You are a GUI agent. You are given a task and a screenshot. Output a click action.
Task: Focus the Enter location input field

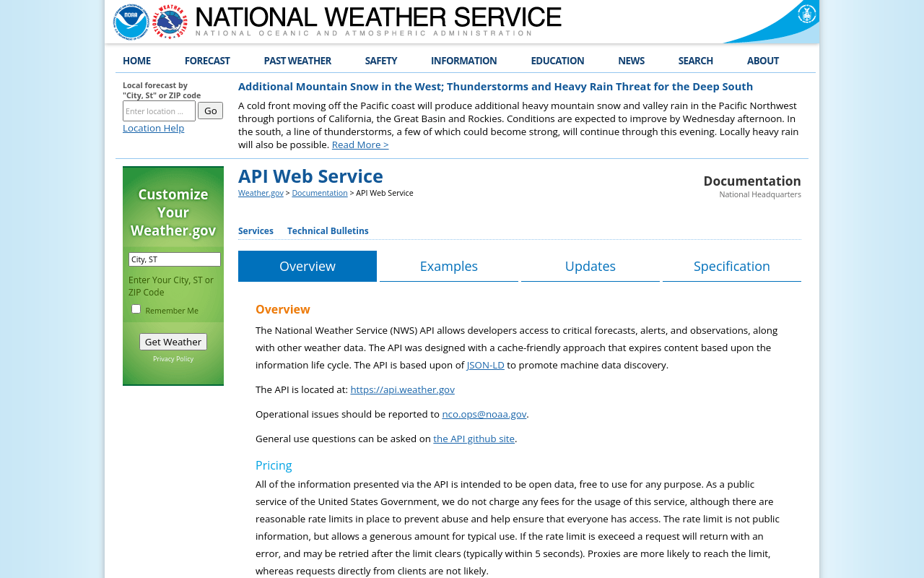coord(159,111)
